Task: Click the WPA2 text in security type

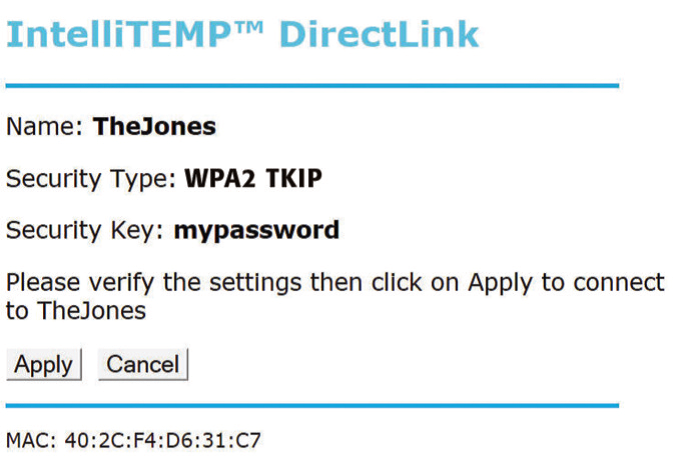Action: (x=222, y=179)
